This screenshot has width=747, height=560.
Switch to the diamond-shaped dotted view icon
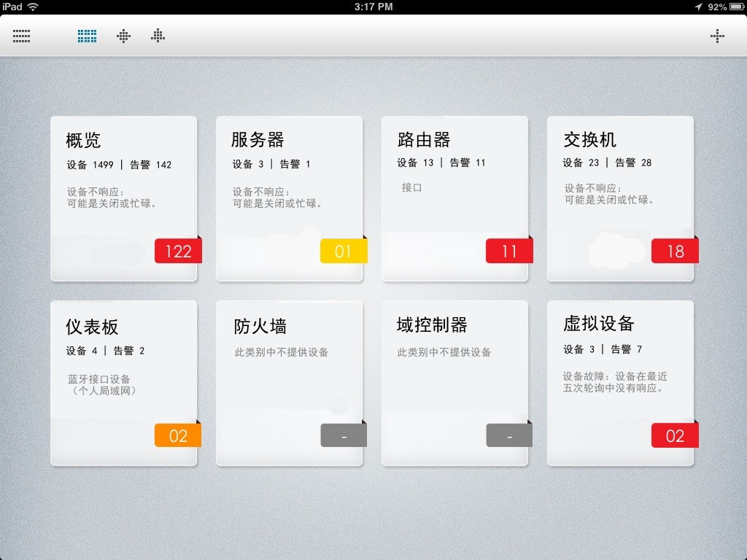(123, 36)
